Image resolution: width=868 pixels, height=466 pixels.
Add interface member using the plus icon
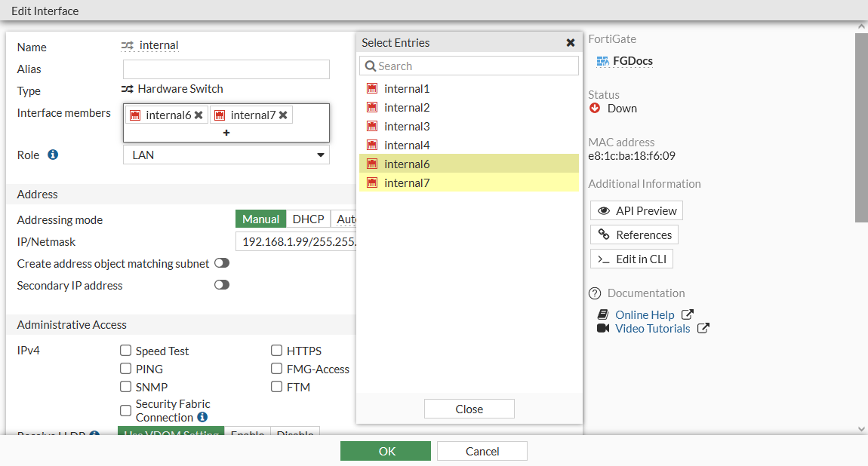click(x=226, y=134)
